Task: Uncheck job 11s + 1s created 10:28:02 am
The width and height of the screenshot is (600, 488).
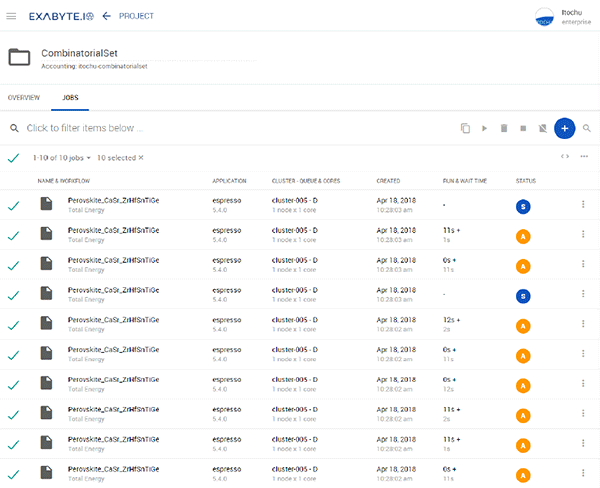Action: [13, 445]
